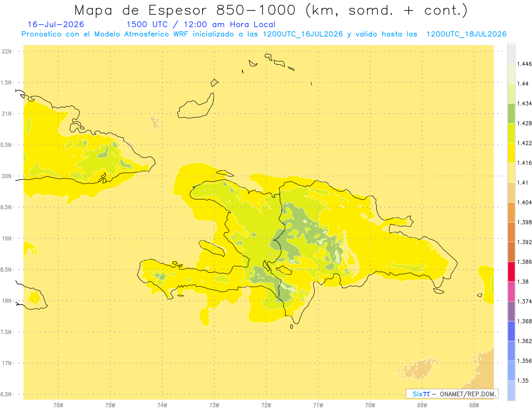The image size is (532, 411).
Task: Click the legend value 1.38
Action: click(x=523, y=282)
